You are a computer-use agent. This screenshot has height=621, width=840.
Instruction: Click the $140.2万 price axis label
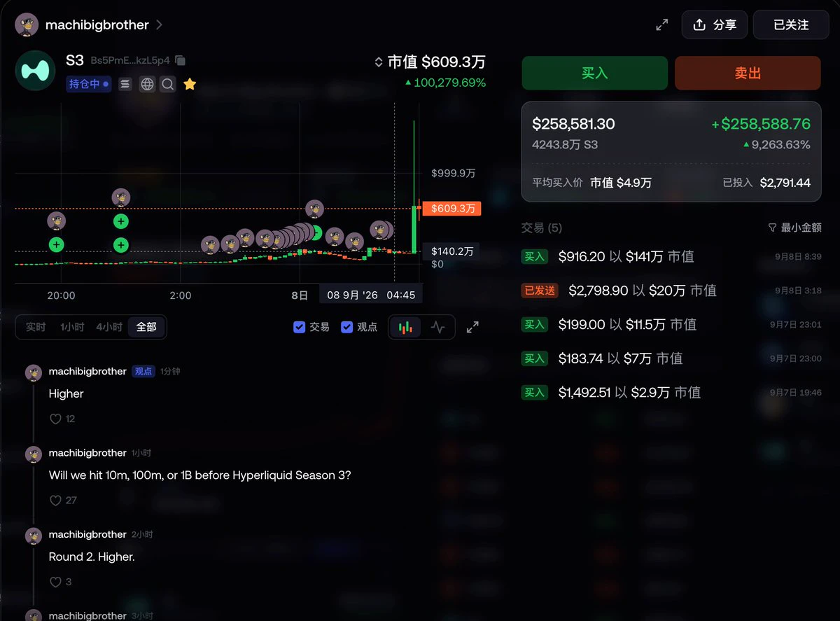(x=452, y=251)
